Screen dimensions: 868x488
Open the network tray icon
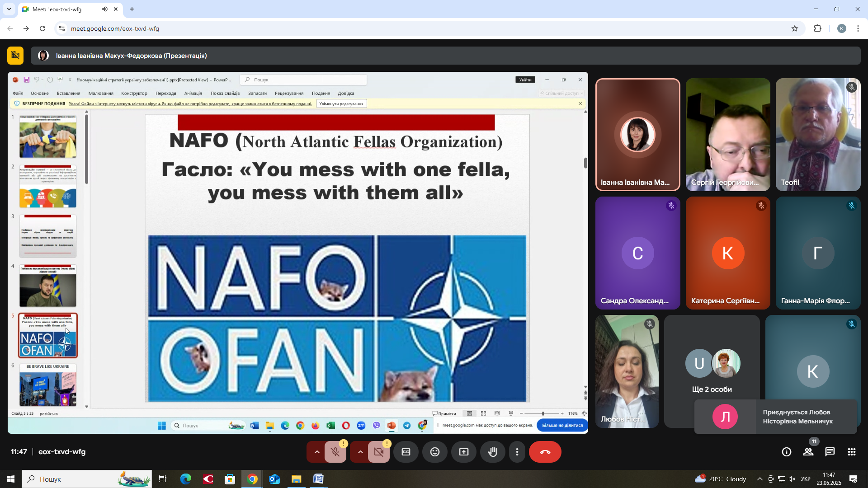(x=781, y=479)
